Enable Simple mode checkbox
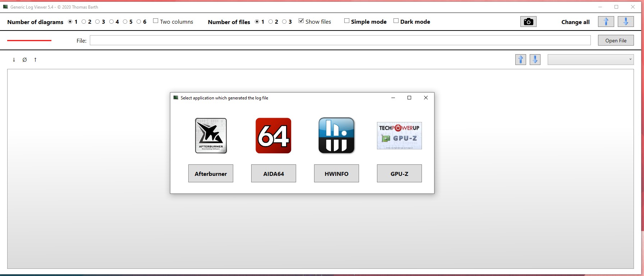 click(347, 21)
